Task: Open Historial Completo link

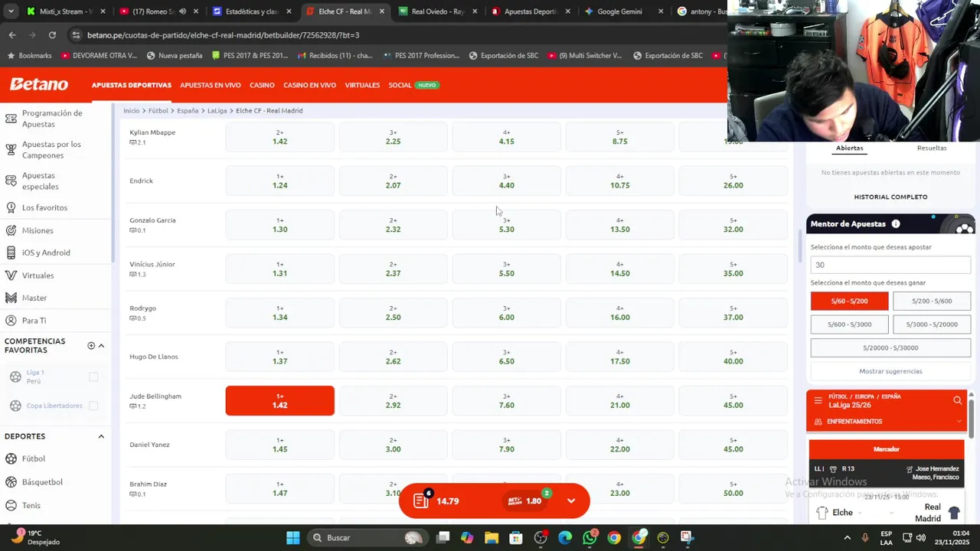Action: (x=890, y=197)
